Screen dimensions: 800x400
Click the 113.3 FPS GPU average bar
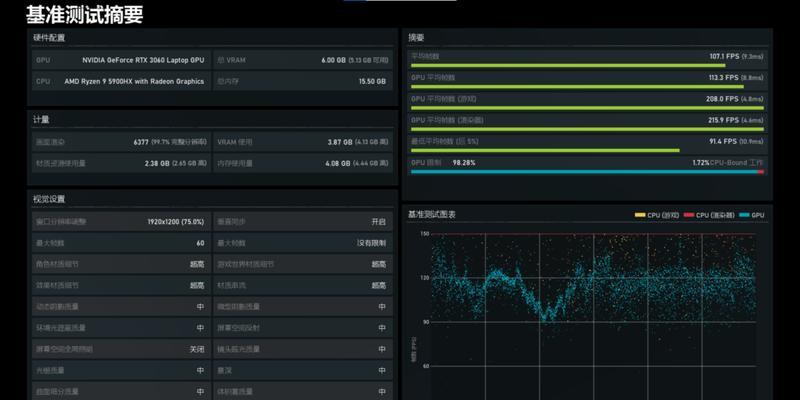[x=577, y=87]
